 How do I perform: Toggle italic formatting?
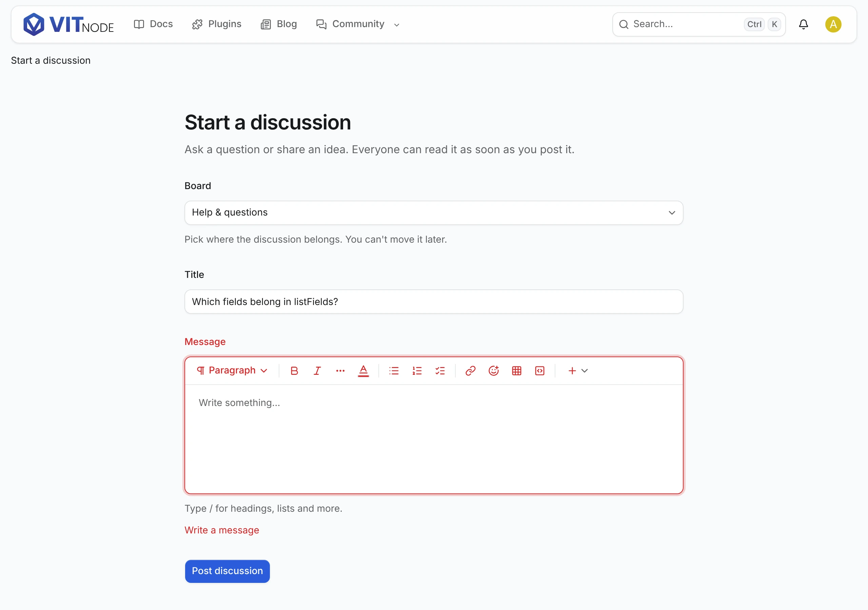pos(317,371)
